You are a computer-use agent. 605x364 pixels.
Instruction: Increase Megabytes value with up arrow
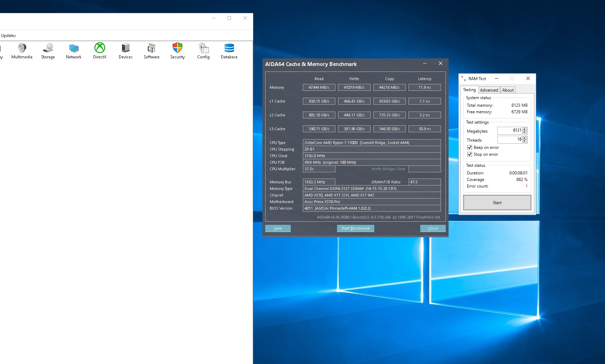pyautogui.click(x=525, y=129)
